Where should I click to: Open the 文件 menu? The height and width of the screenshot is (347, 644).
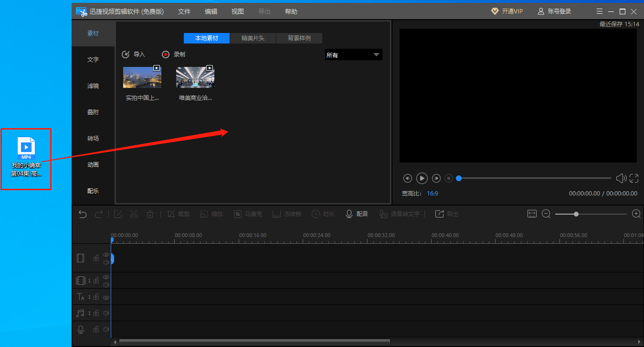pos(184,11)
